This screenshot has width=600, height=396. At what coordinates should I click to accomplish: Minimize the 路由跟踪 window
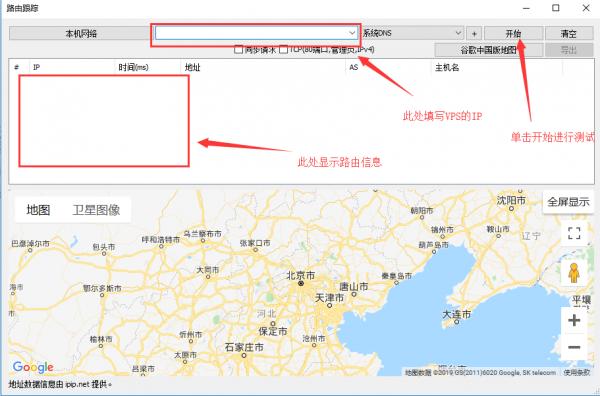point(527,8)
